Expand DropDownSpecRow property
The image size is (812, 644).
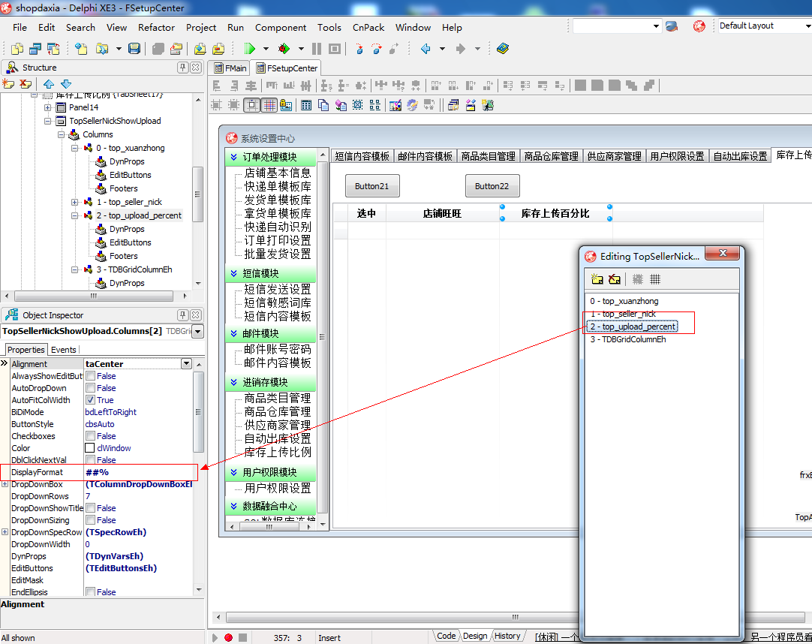point(5,532)
